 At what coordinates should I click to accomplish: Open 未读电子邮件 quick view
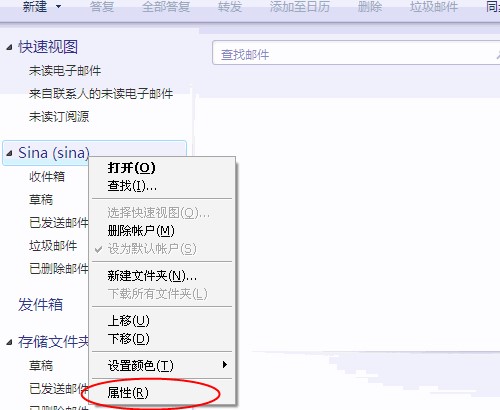point(65,71)
